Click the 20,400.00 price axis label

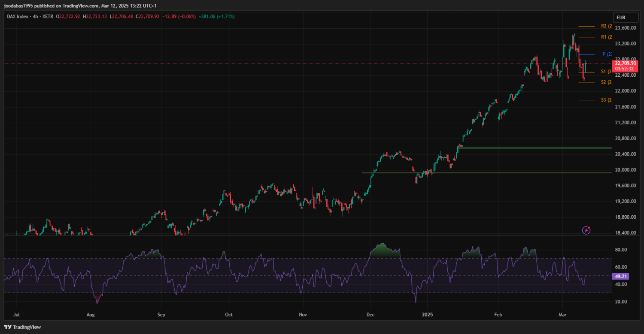point(625,154)
